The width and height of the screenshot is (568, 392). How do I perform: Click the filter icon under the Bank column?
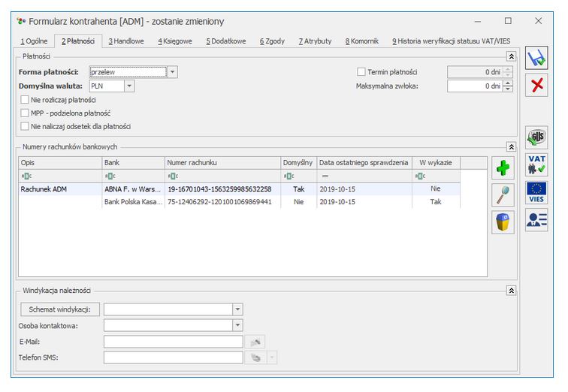point(110,176)
